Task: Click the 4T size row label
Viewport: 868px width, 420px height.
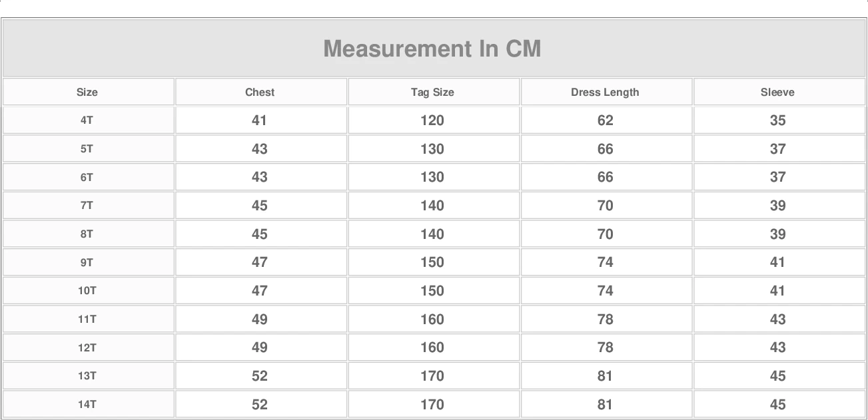Action: pos(87,120)
